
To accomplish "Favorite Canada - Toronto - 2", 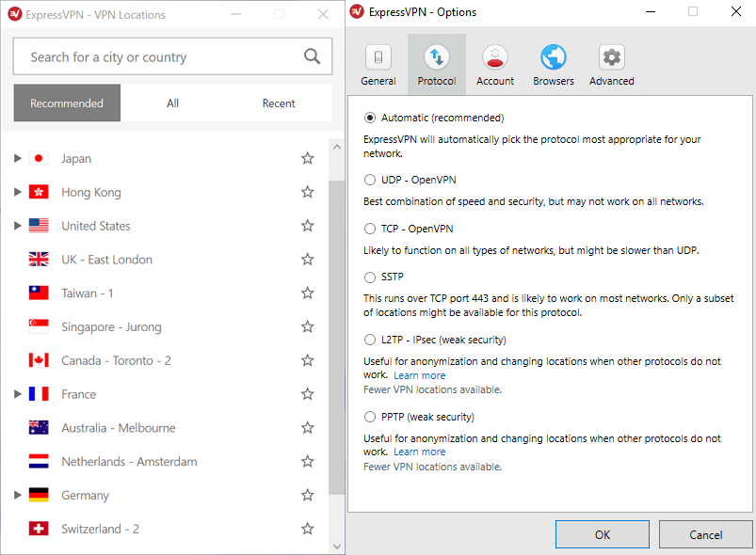I will 307,360.
